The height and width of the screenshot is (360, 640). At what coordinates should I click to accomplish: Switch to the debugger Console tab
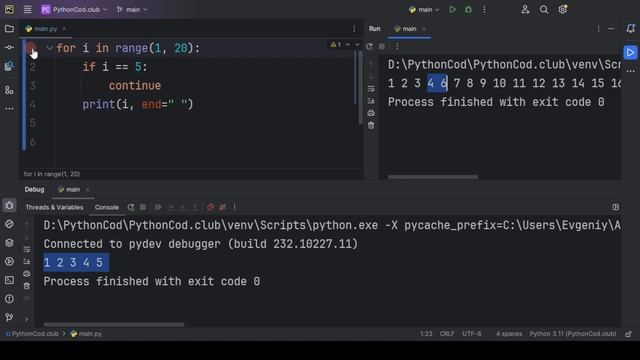(107, 207)
